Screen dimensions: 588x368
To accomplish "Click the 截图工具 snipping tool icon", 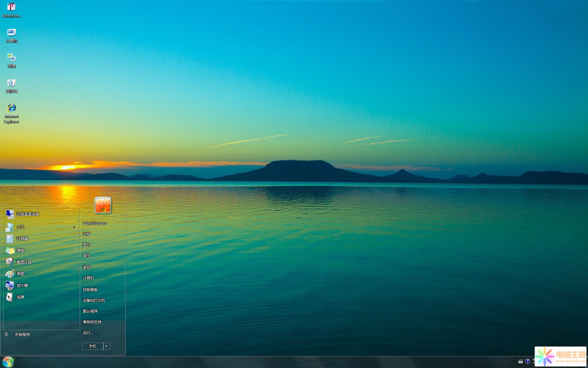I will coord(10,262).
